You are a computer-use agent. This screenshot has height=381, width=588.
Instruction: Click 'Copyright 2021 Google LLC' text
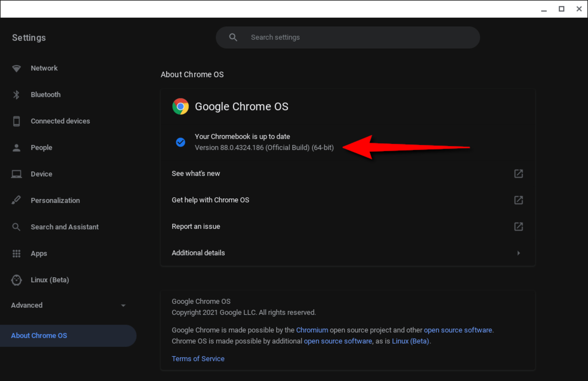215,312
